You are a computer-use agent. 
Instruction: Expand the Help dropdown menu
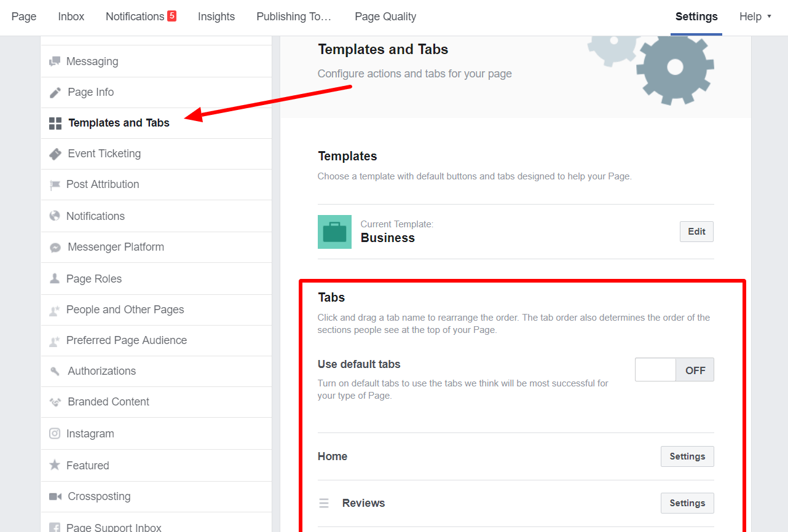(x=755, y=17)
